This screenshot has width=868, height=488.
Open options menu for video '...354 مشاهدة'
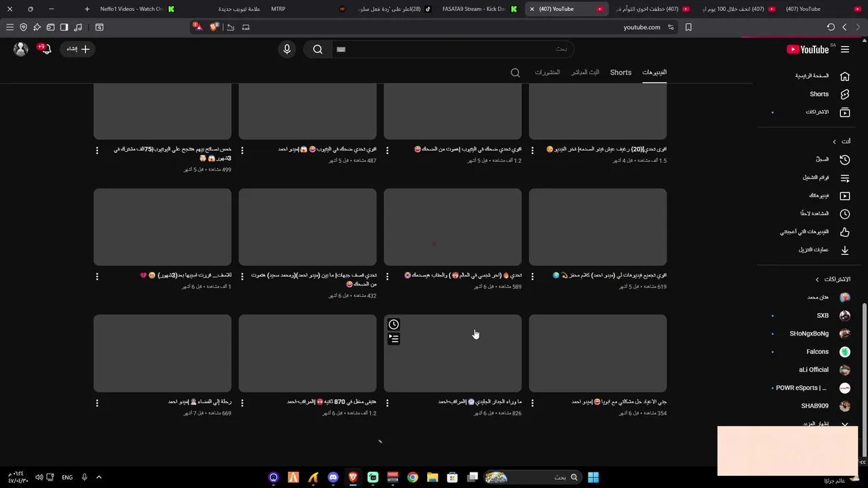click(x=532, y=403)
